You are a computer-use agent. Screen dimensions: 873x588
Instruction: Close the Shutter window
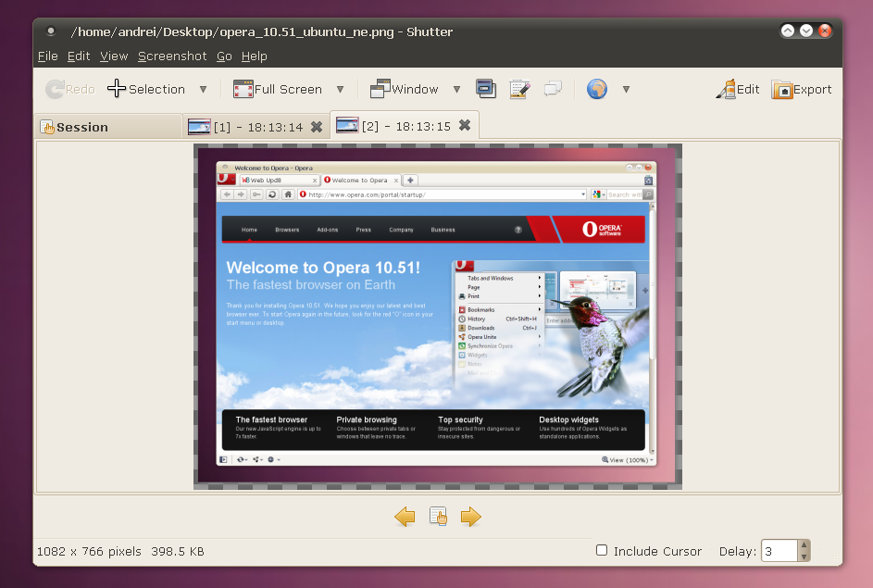click(825, 31)
